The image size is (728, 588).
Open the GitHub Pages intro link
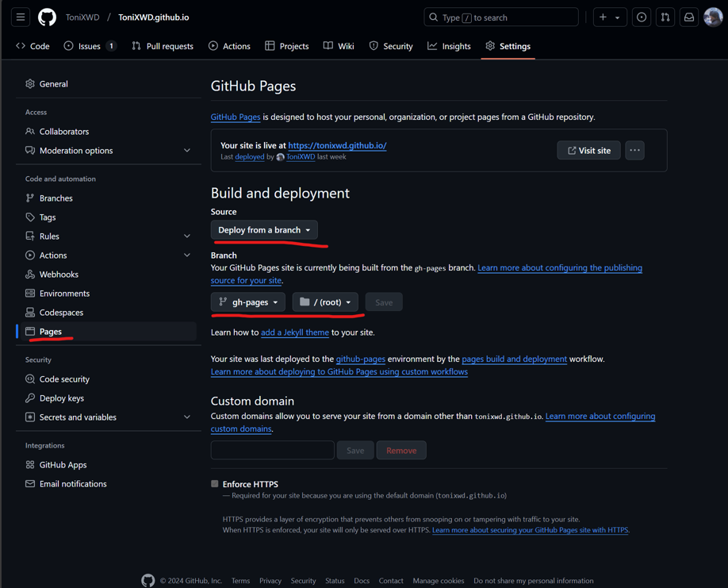click(236, 117)
